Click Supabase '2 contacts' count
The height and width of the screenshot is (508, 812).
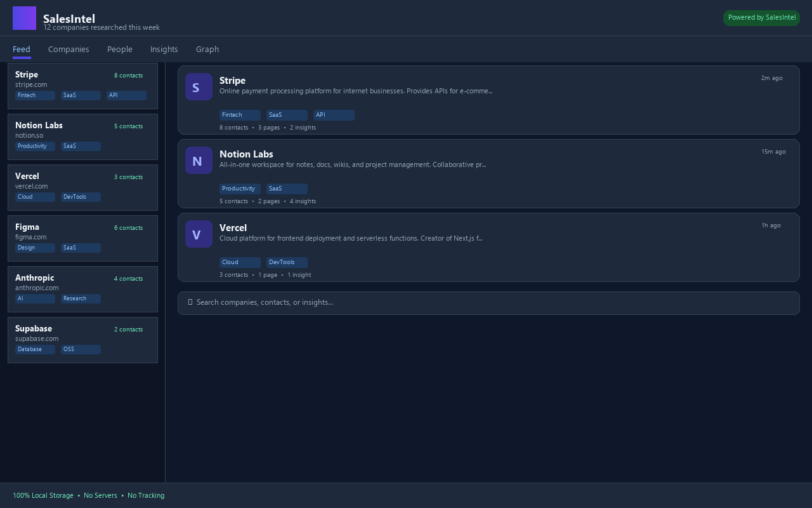pyautogui.click(x=129, y=330)
